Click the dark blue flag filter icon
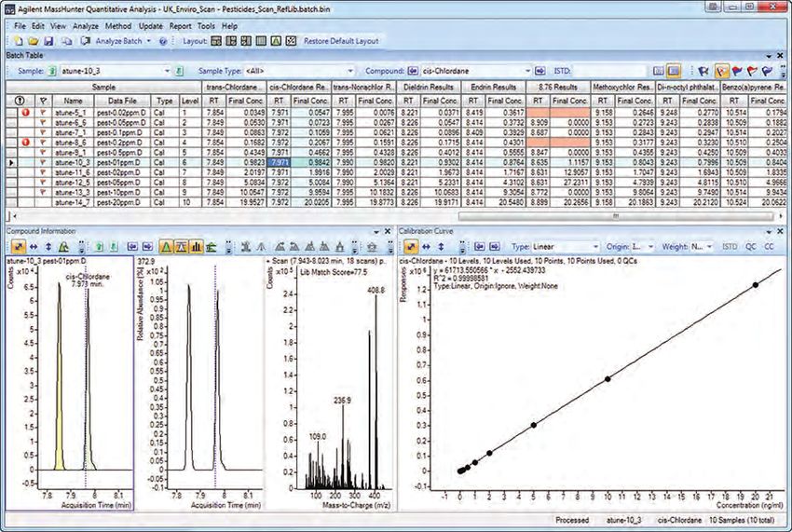The width and height of the screenshot is (792, 532). pyautogui.click(x=703, y=71)
